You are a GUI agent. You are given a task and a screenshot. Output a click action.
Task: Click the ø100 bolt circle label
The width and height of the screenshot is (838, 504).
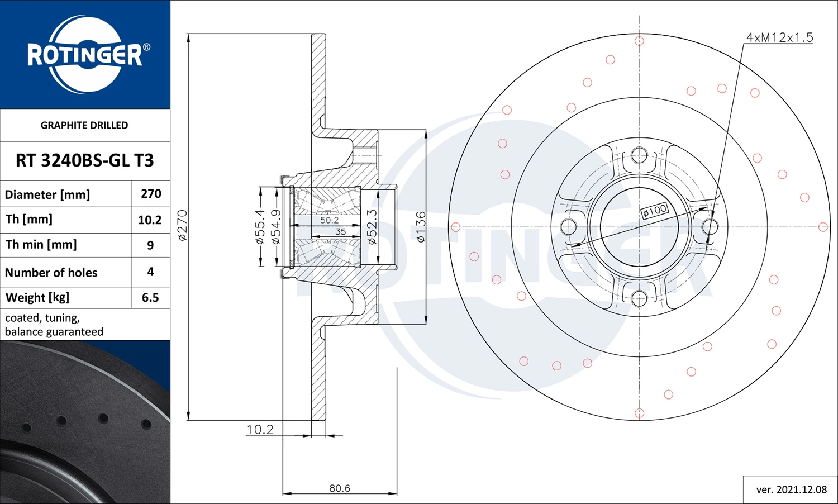[655, 211]
